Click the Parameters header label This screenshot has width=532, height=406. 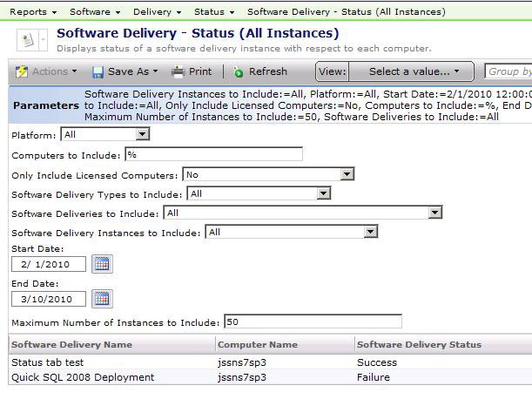point(46,105)
